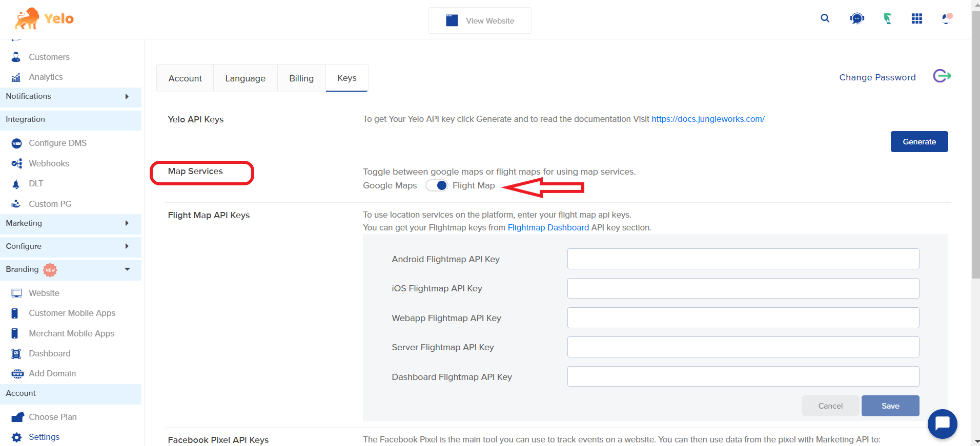Open Choose Plan in the sidebar
Image resolution: width=980 pixels, height=446 pixels.
(x=53, y=417)
